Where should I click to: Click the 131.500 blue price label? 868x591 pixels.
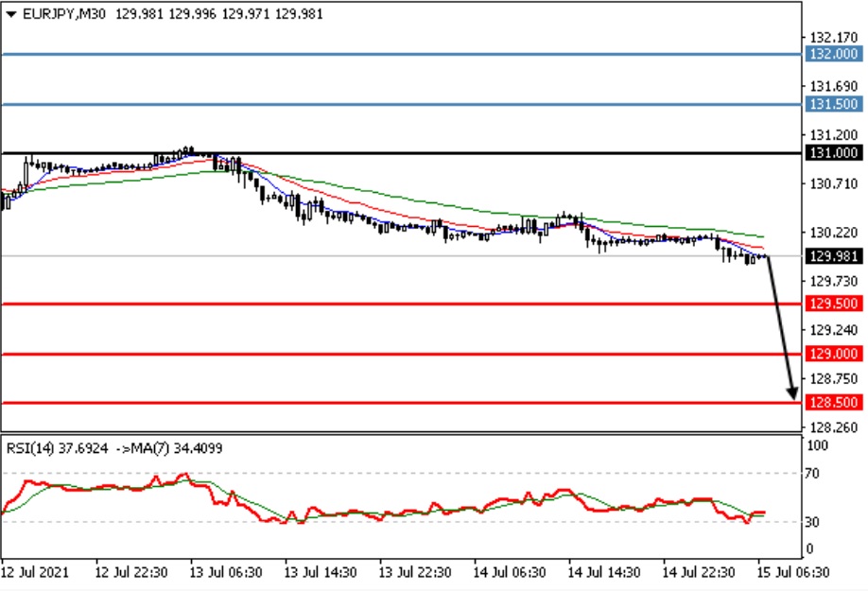click(x=833, y=103)
